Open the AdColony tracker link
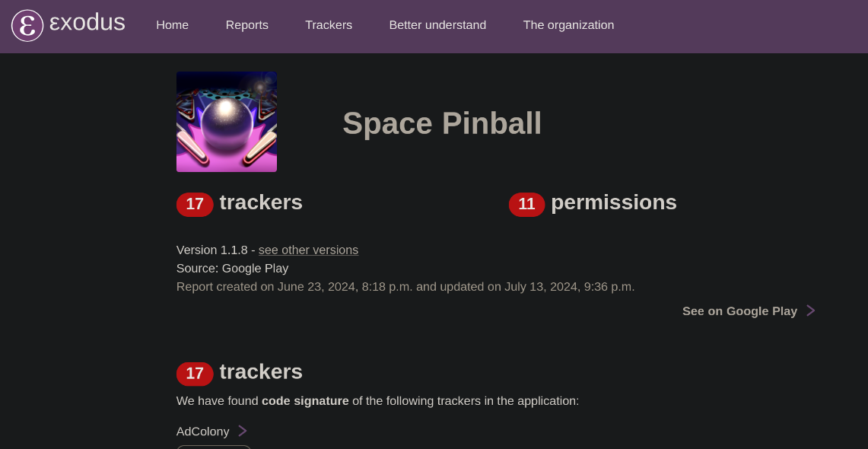 pos(203,431)
